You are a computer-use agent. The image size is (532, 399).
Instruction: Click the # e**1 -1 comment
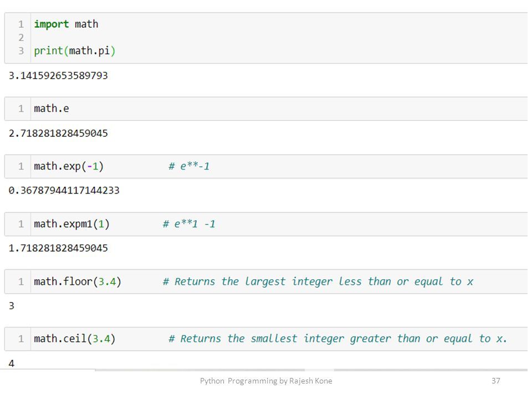click(189, 224)
